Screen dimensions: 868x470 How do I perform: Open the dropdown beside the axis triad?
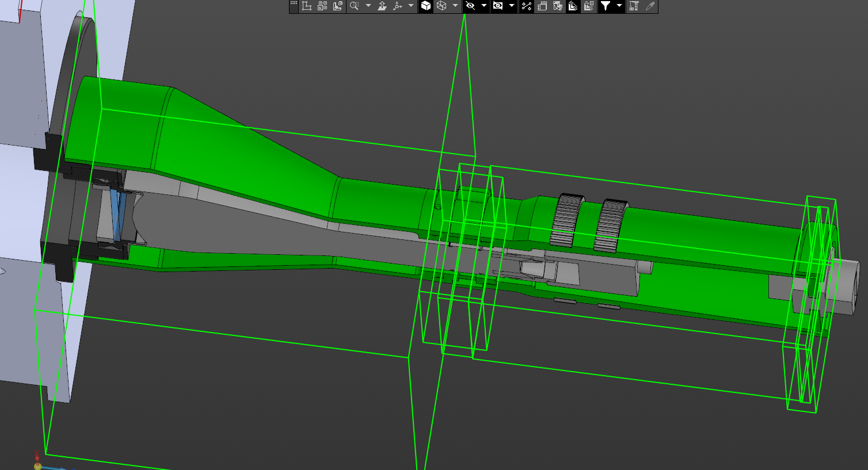[x=411, y=6]
